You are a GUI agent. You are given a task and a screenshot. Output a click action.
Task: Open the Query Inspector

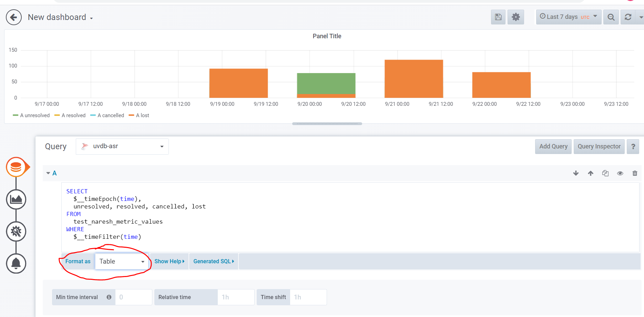599,146
